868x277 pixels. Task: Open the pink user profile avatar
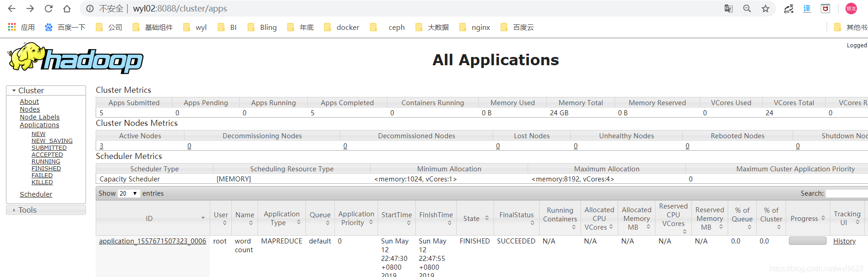tap(851, 9)
